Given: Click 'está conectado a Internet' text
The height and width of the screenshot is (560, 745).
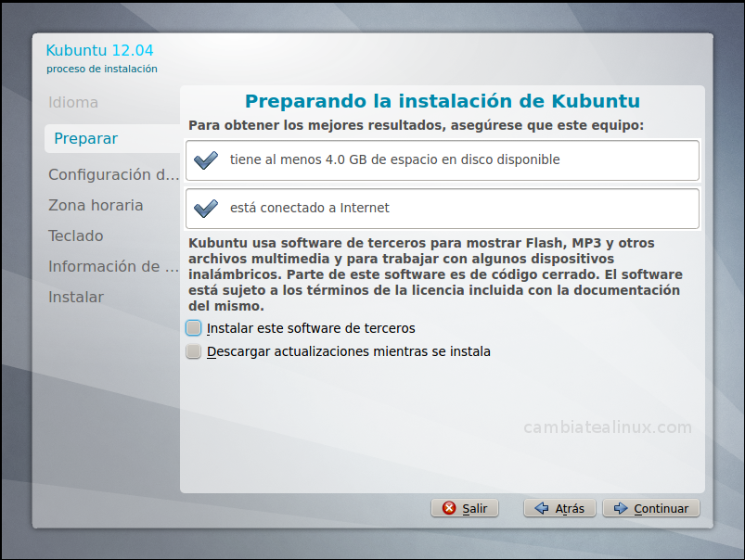Looking at the screenshot, I should [310, 208].
